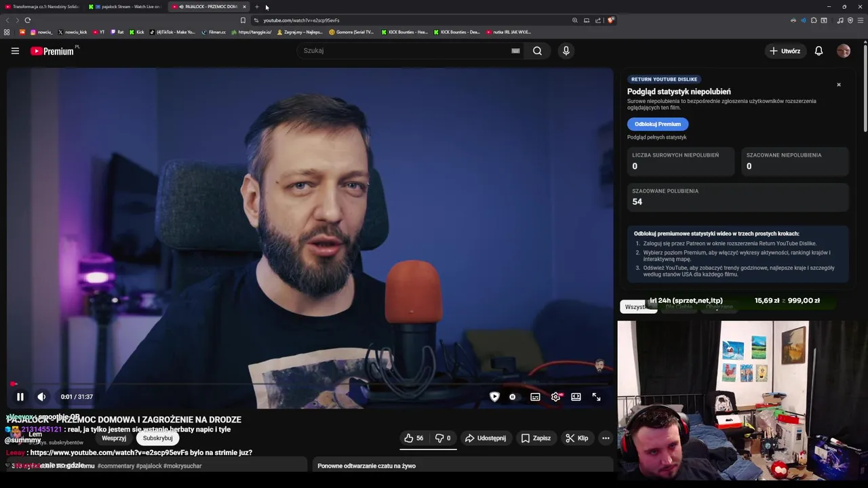The height and width of the screenshot is (488, 868).
Task: Open player settings gear
Action: (555, 397)
